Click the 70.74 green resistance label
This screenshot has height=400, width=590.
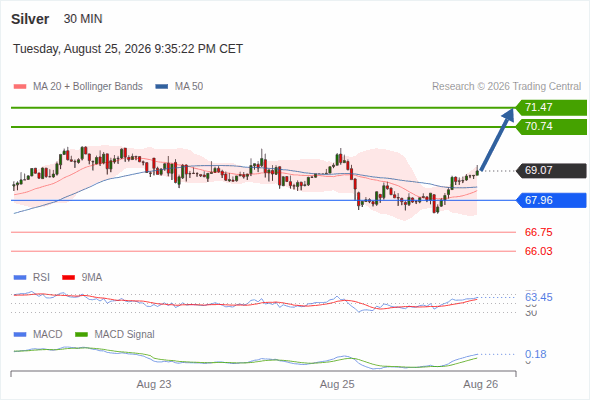click(x=551, y=126)
